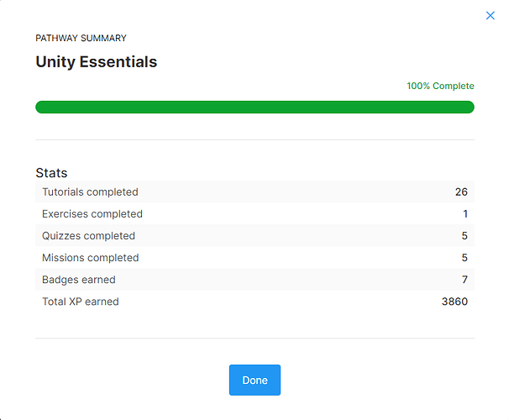Click the 100% Complete label
Screen dimensions: 509x420
coord(440,86)
